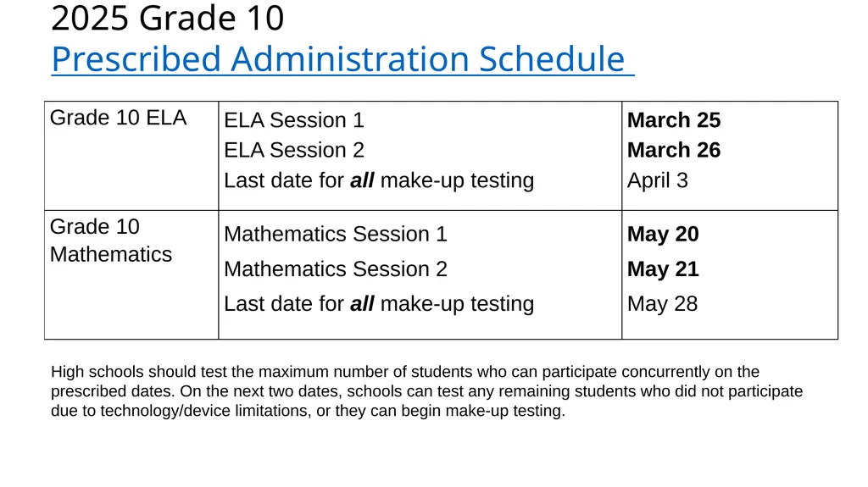
Task: Click the April 3 date
Action: coord(657,180)
